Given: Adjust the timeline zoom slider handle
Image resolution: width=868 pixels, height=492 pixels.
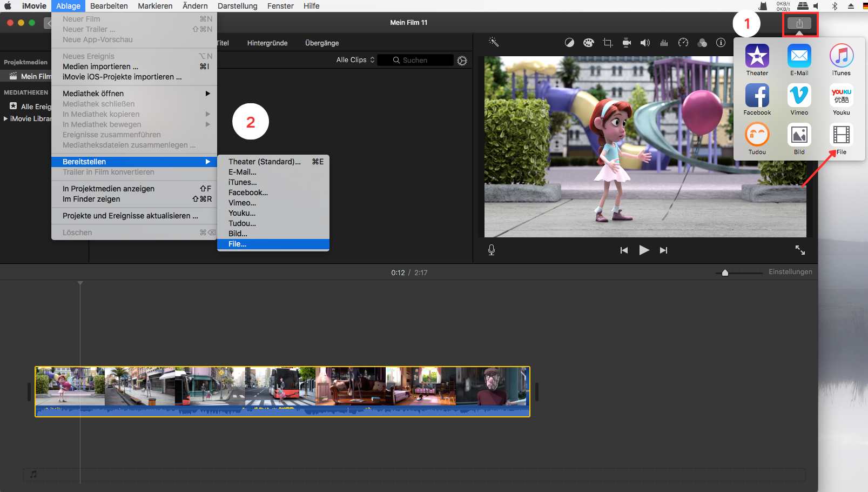Looking at the screenshot, I should (x=725, y=273).
